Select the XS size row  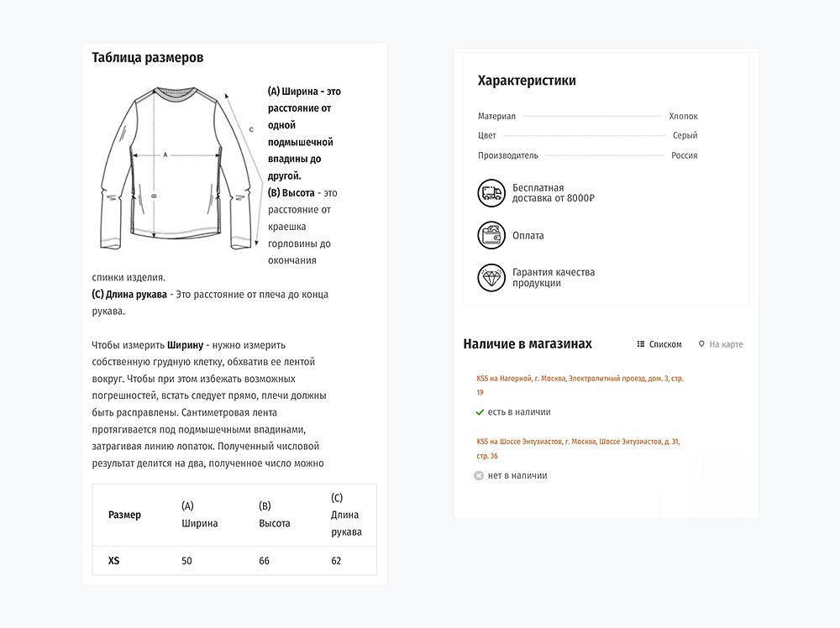pos(114,561)
